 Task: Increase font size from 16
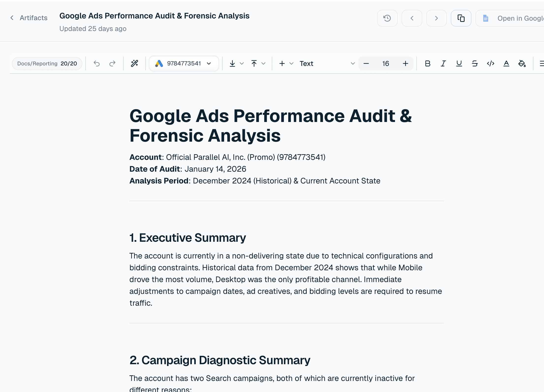tap(406, 63)
